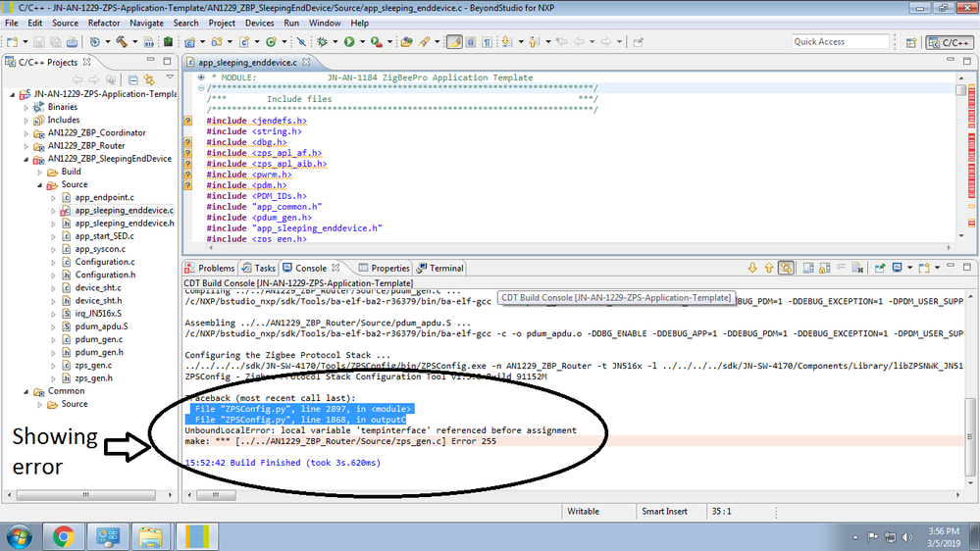The image size is (980, 551).
Task: Toggle console Show Error Lines button
Action: (786, 268)
